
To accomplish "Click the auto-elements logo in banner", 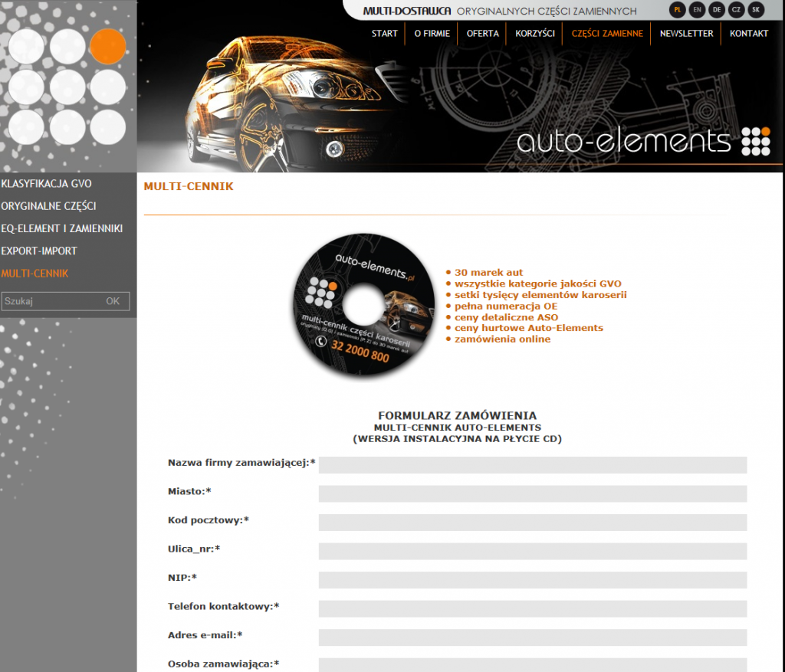I will (643, 141).
